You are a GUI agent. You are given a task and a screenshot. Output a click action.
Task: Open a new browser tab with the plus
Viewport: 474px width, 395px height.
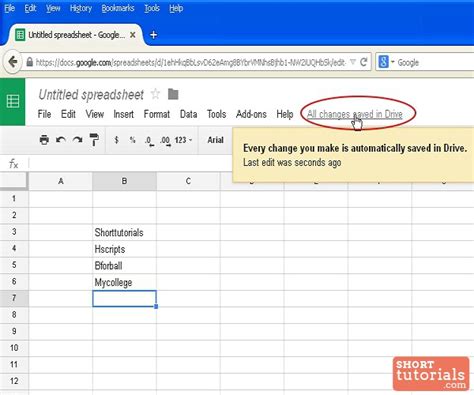[x=153, y=35]
